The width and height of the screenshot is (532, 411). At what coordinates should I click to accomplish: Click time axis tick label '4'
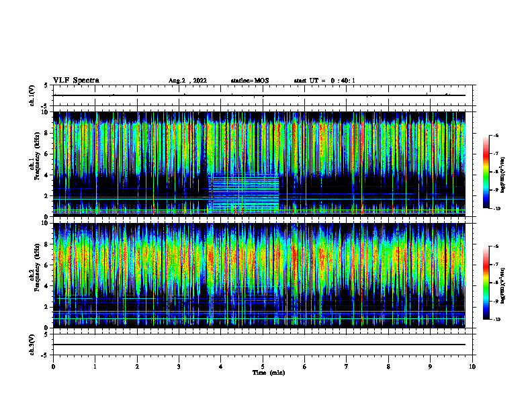click(x=221, y=367)
